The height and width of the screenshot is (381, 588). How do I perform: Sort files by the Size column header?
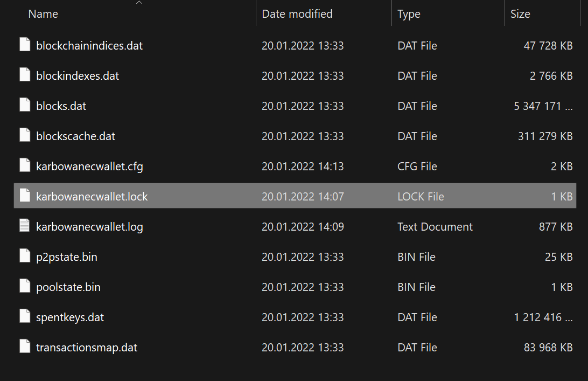coord(520,14)
